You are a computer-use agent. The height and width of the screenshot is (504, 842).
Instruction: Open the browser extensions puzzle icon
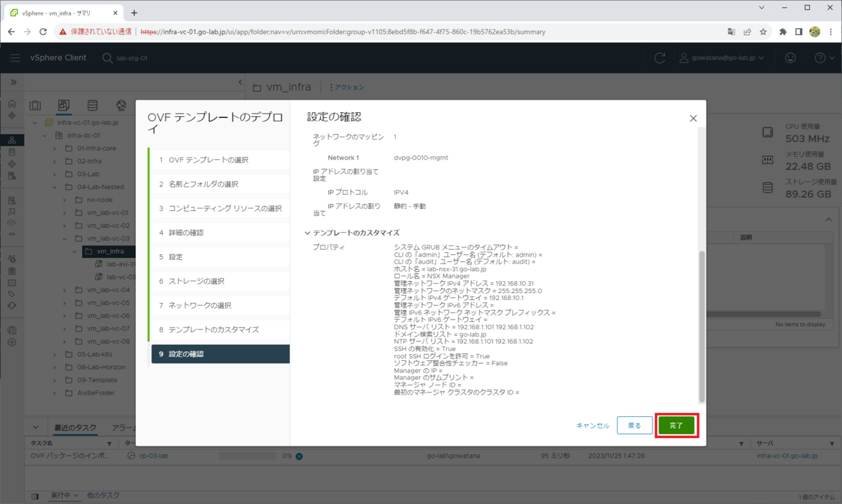[783, 32]
